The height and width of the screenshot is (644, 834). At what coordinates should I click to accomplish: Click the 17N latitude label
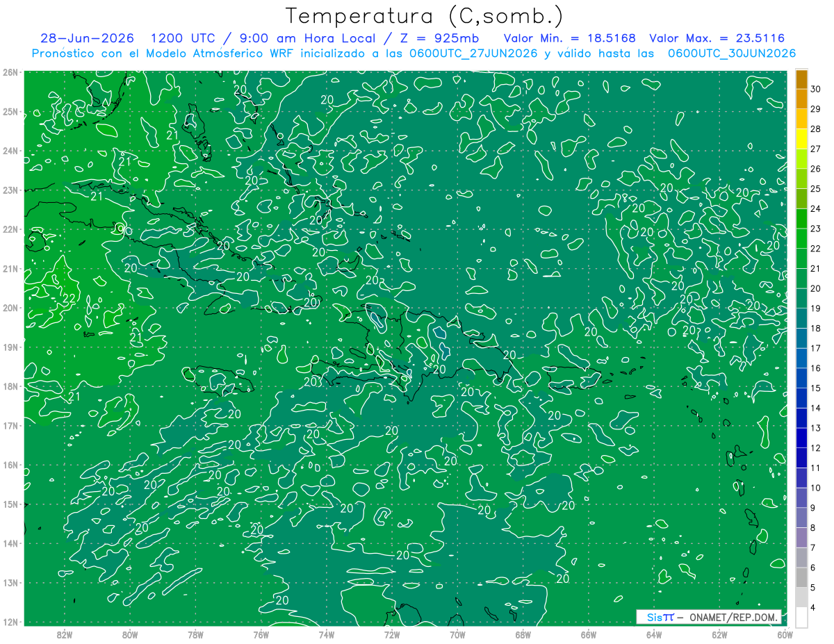(x=10, y=425)
